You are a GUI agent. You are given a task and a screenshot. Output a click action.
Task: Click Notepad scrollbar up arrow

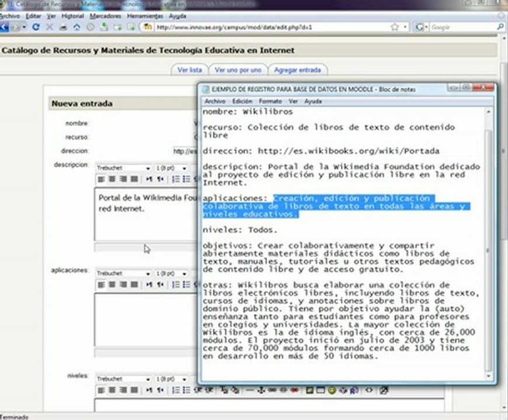(488, 111)
